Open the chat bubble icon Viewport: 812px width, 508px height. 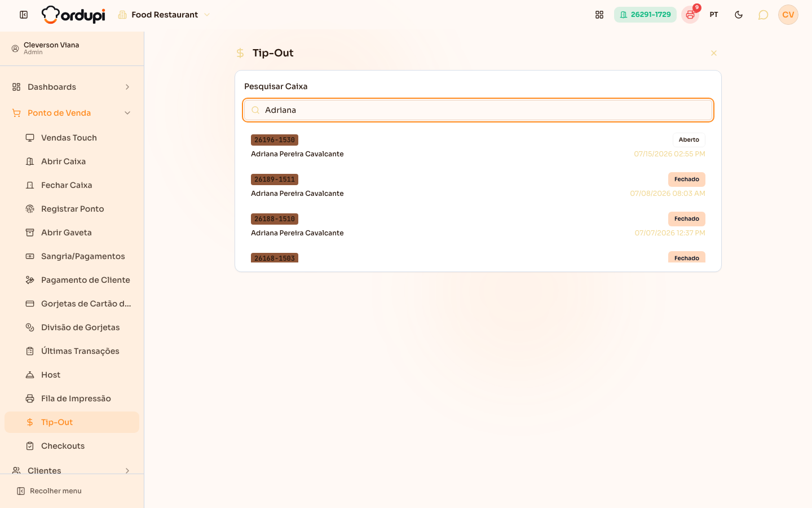763,15
